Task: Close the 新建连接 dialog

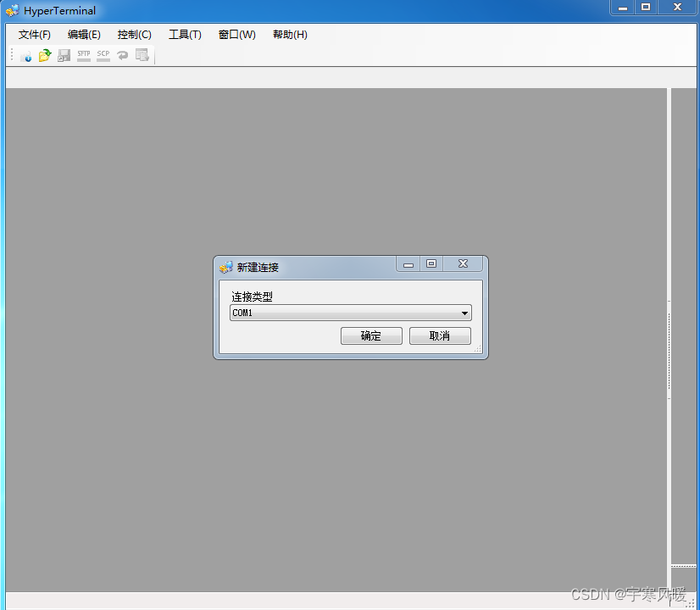Action: pyautogui.click(x=463, y=263)
